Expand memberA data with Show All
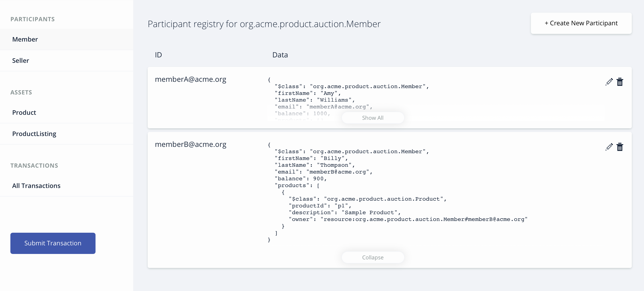This screenshot has height=291, width=644. tap(373, 118)
